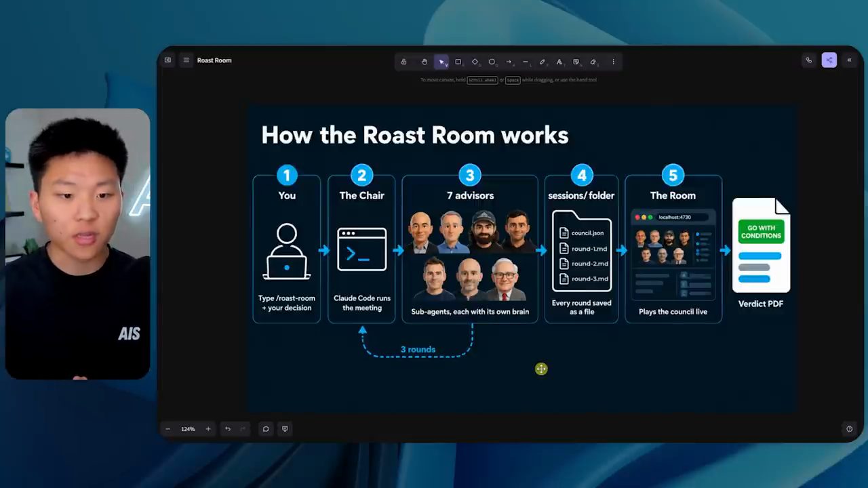This screenshot has width=868, height=488.
Task: Click the "The Chair" step title
Action: coord(361,195)
